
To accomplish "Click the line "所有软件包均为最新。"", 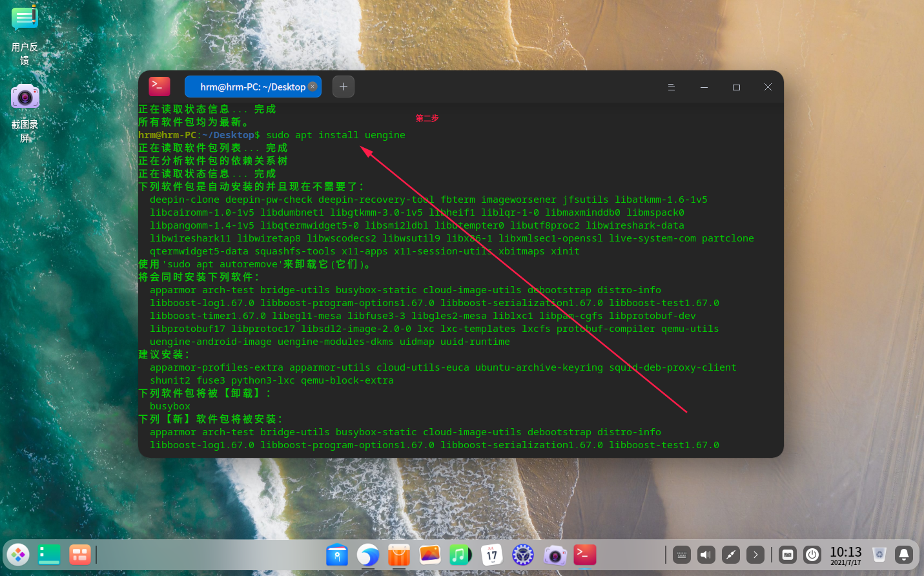I will click(194, 122).
